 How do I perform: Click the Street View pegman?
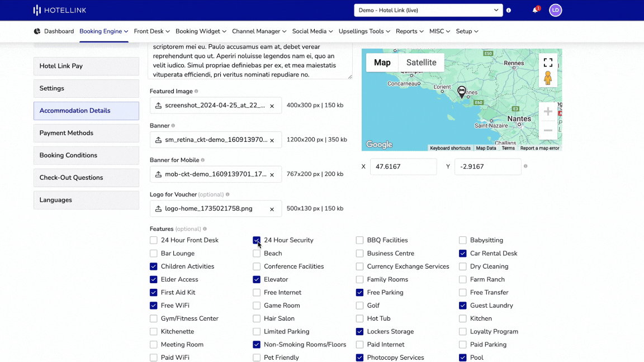pos(548,78)
